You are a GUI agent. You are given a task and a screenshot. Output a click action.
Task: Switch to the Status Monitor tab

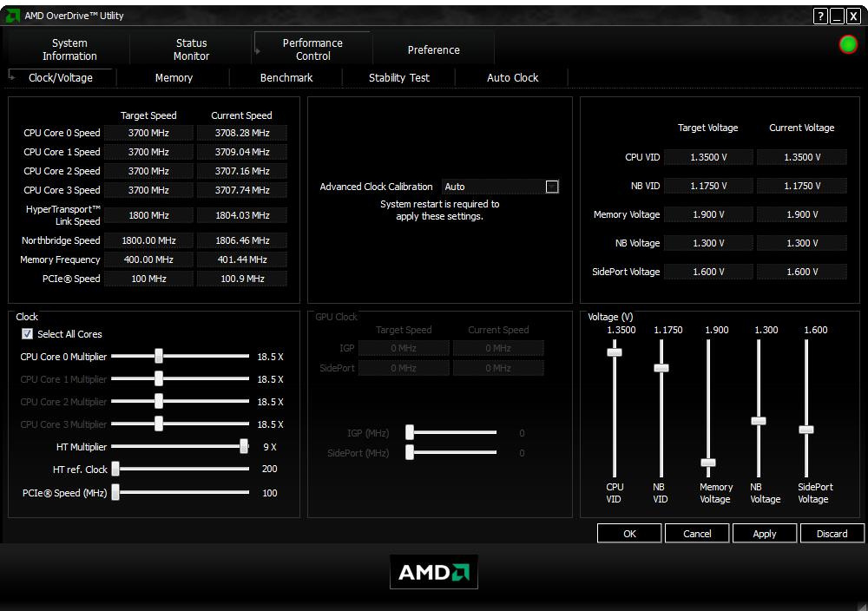[191, 49]
